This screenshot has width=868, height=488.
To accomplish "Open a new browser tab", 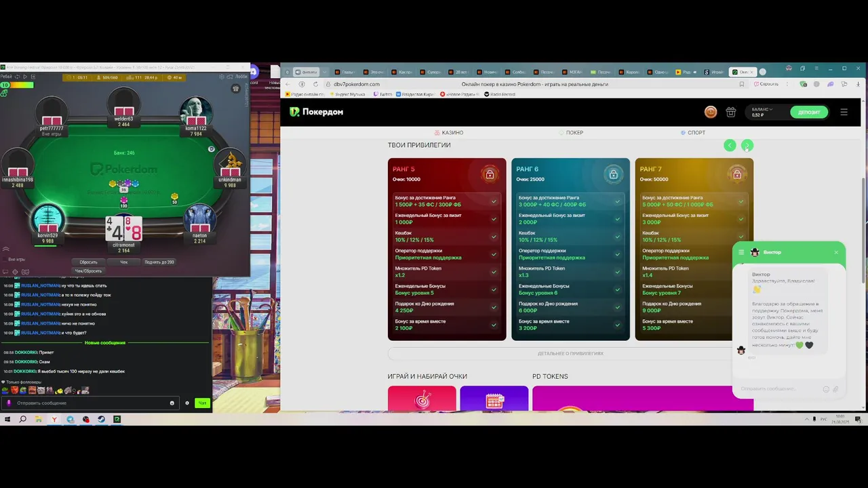I will click(763, 72).
